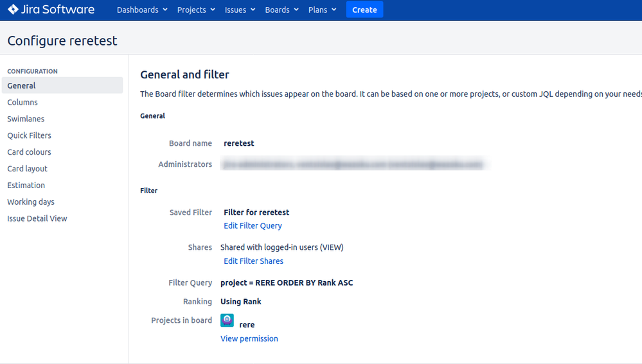Click the Jira Software logo

tap(51, 10)
